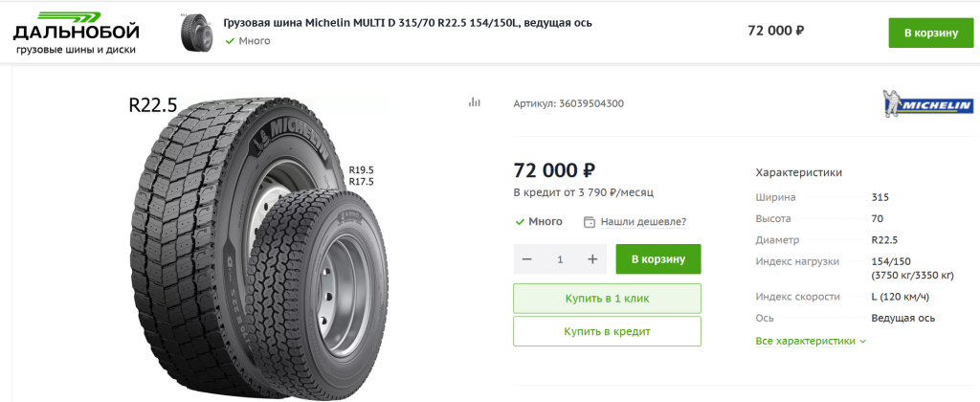Expand «Все характеристики» list
The image size is (980, 402).
point(811,341)
